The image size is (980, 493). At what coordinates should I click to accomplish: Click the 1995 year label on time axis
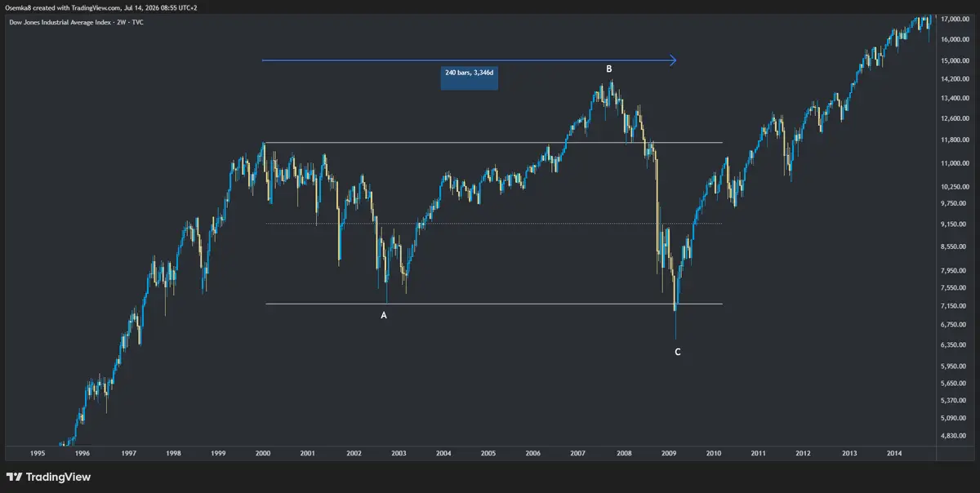pyautogui.click(x=37, y=453)
